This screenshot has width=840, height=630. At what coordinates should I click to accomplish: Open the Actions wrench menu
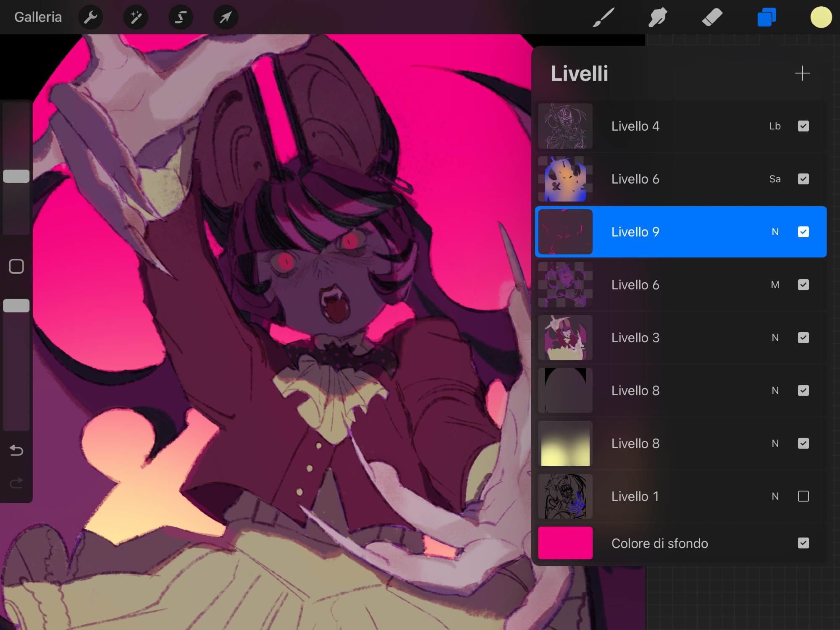tap(90, 17)
